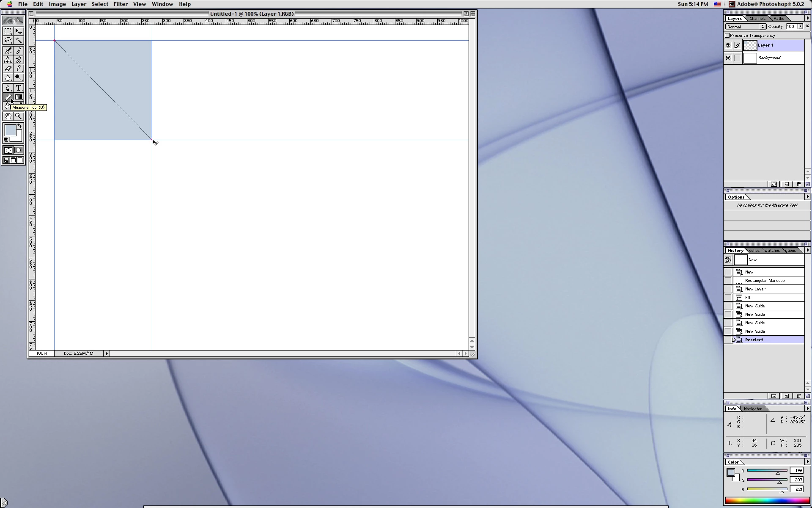Hide Layer 1 with its eye icon
This screenshot has width=812, height=508.
(x=728, y=45)
